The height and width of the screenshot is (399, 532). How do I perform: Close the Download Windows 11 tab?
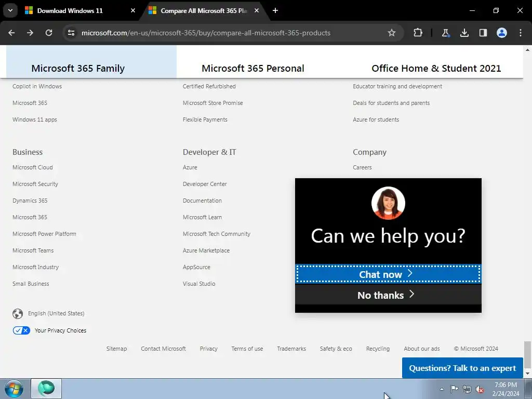click(133, 10)
